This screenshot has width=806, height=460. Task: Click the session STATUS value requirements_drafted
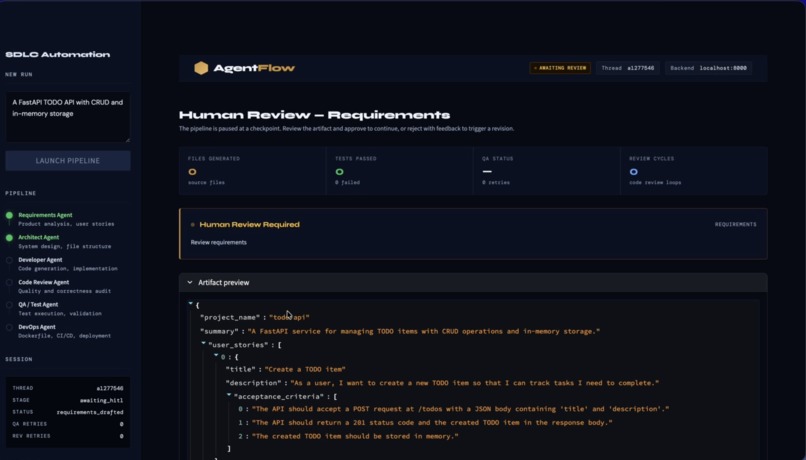90,412
